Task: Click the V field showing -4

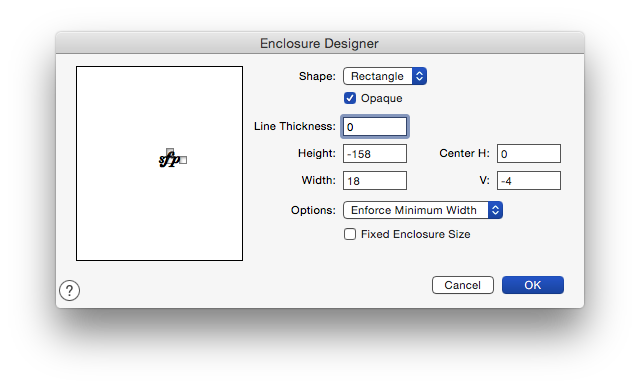Action: (529, 180)
